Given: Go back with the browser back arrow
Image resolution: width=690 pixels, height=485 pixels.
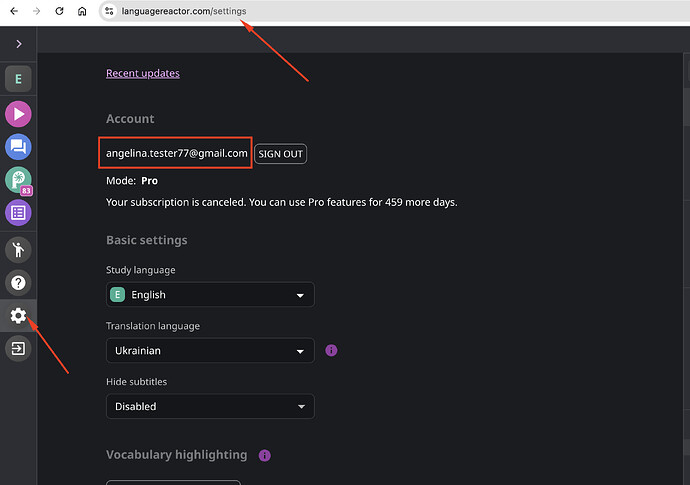Looking at the screenshot, I should [14, 11].
